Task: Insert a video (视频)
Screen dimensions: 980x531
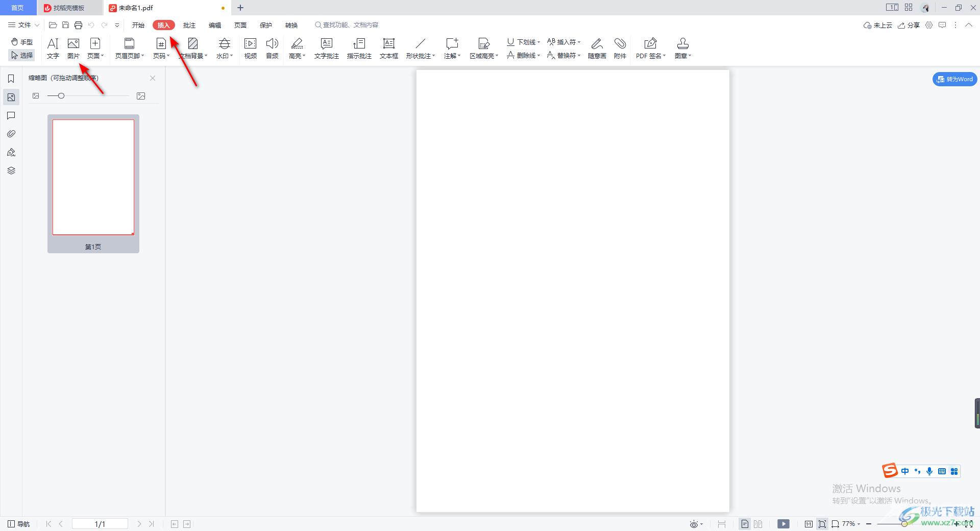Action: coord(251,49)
